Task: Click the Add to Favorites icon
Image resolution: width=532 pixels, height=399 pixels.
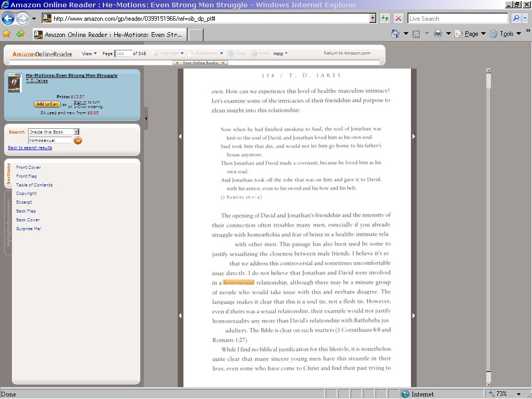Action: pos(20,34)
